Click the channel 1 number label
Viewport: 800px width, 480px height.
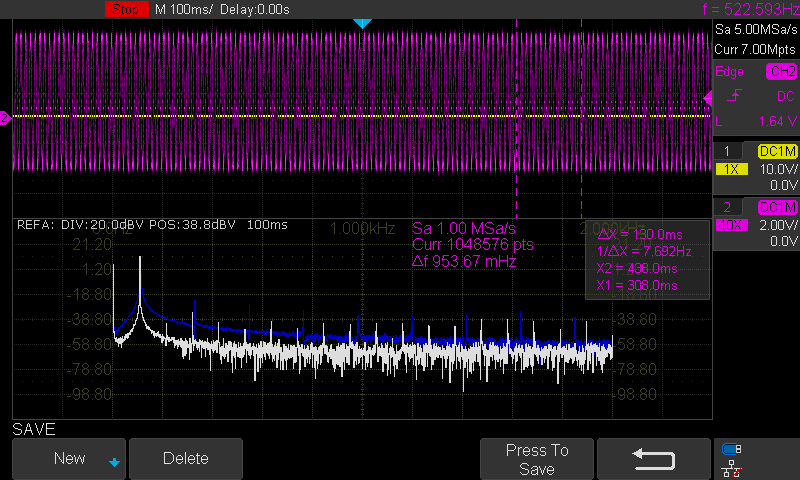727,151
